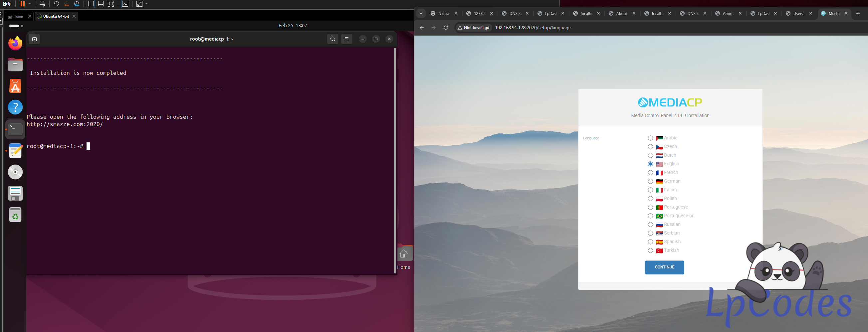
Task: Click the terminal search magnifier icon
Action: click(x=332, y=39)
